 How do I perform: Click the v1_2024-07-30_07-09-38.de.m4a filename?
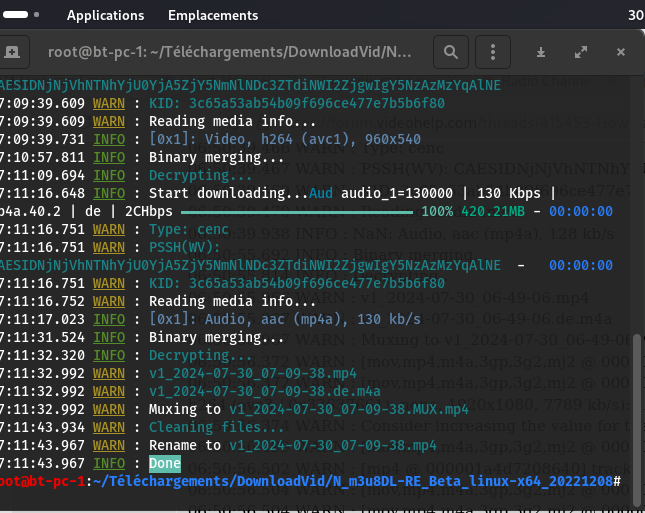(264, 391)
